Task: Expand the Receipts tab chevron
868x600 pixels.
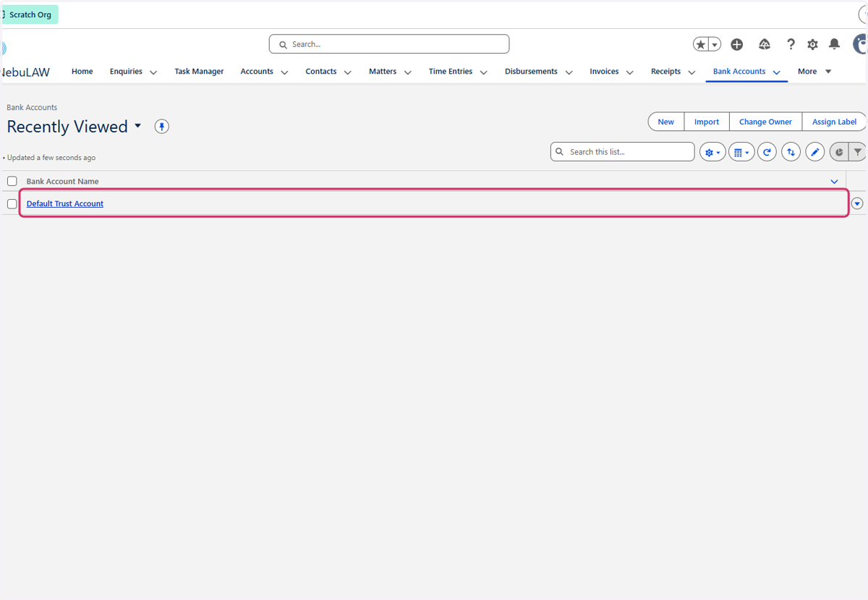Action: point(692,72)
